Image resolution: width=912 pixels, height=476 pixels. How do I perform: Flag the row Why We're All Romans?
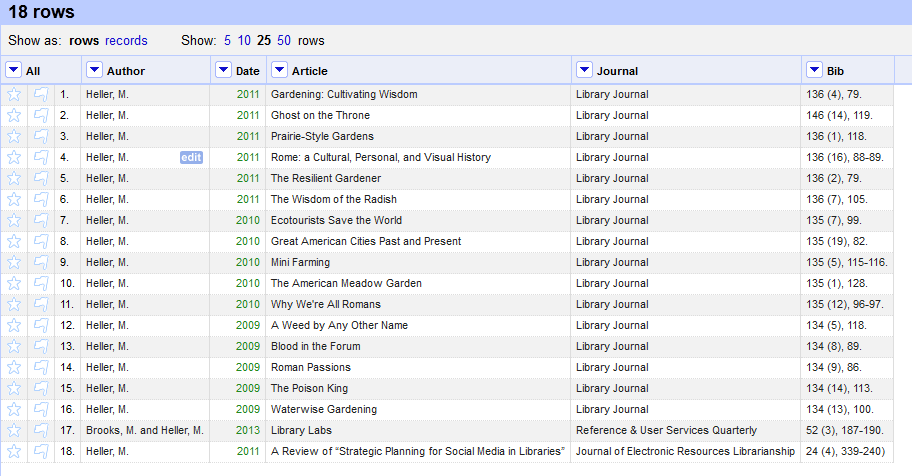tap(41, 304)
